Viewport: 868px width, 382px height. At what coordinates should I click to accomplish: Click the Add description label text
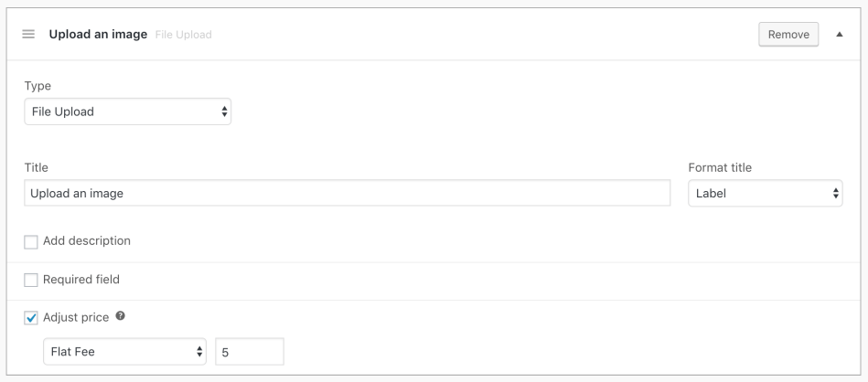[x=87, y=241]
